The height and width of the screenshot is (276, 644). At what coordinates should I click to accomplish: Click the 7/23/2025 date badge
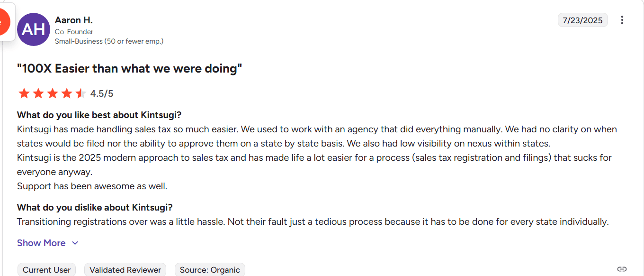tap(582, 20)
